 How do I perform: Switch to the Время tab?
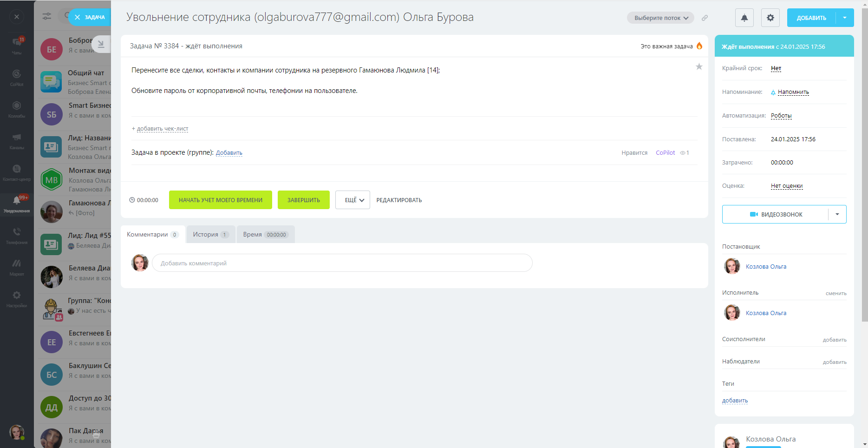[x=265, y=235]
